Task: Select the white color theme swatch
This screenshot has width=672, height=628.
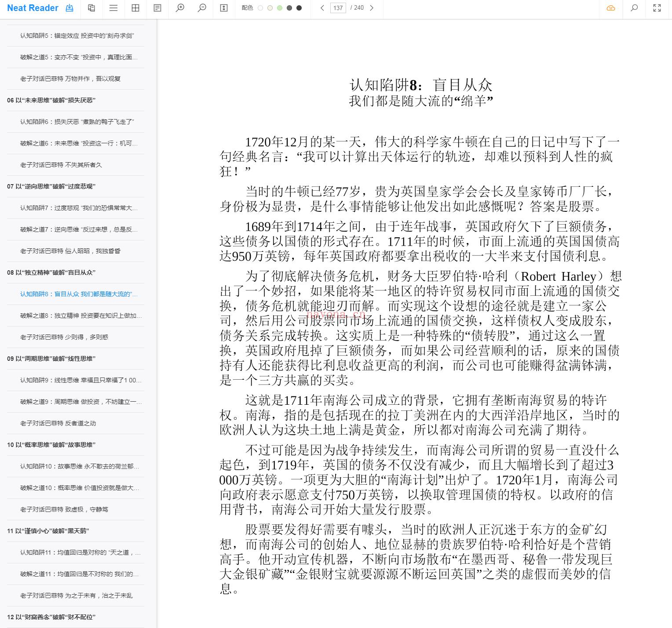Action: click(x=260, y=8)
